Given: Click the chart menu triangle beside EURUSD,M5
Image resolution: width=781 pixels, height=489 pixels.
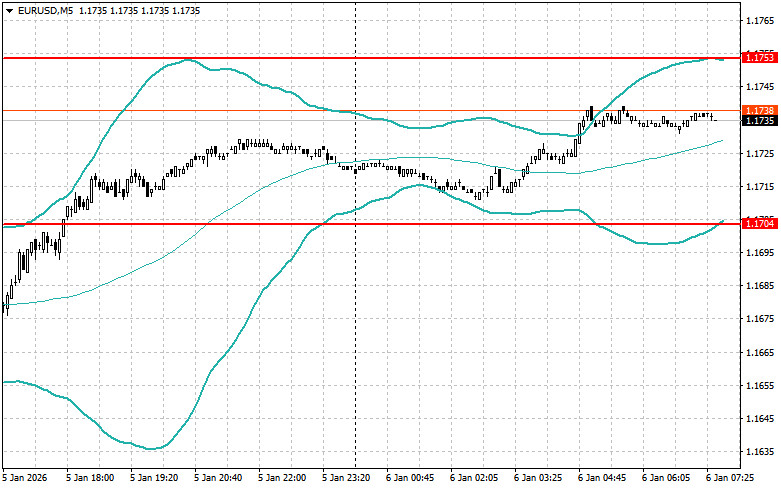Looking at the screenshot, I should click(x=9, y=11).
